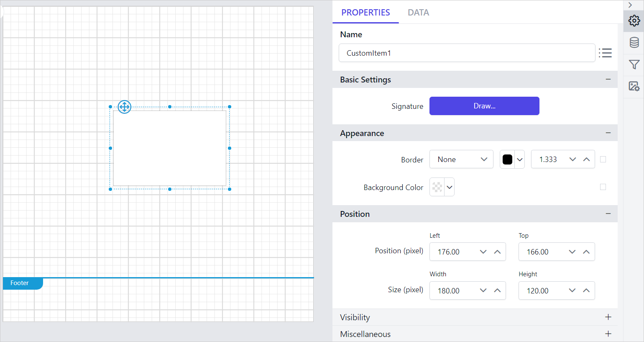Toggle the Background Color advanced checkbox

tap(603, 187)
